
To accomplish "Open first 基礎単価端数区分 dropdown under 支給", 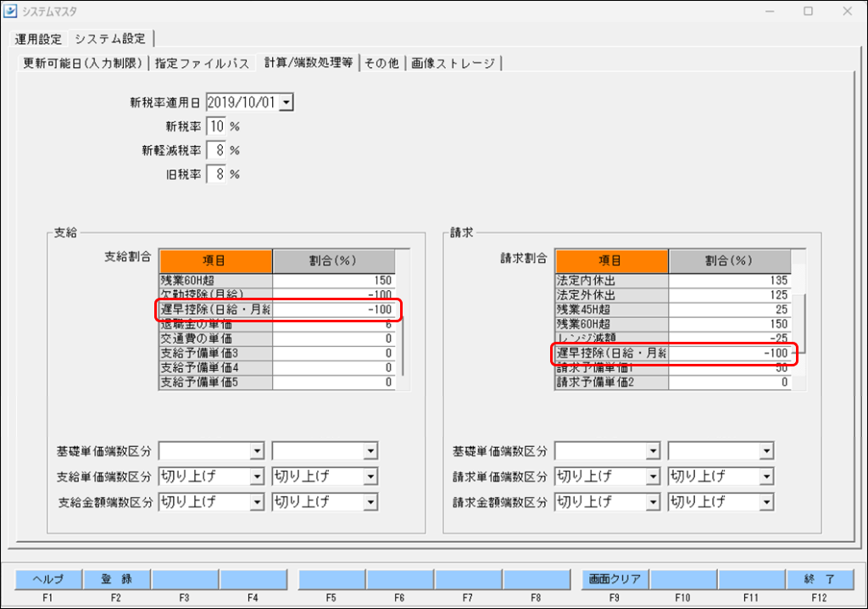I will (x=258, y=451).
